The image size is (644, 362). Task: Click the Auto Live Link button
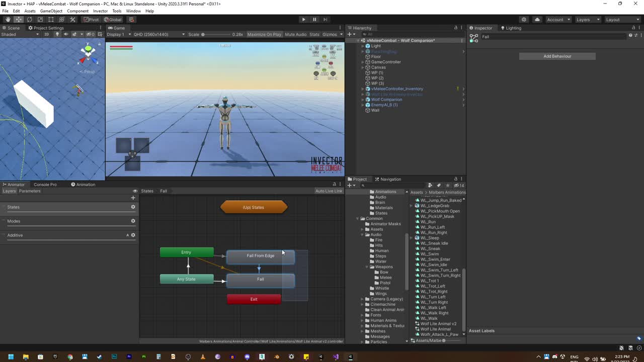pyautogui.click(x=329, y=191)
